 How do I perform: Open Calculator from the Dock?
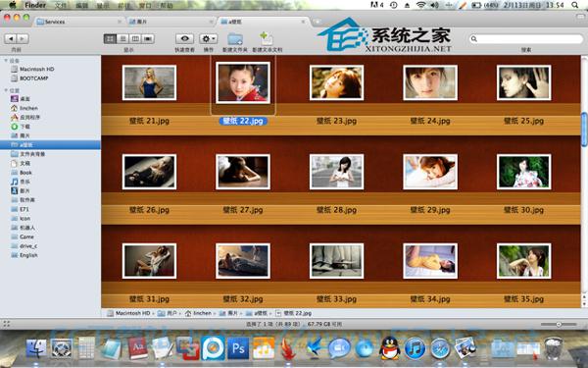(86, 348)
